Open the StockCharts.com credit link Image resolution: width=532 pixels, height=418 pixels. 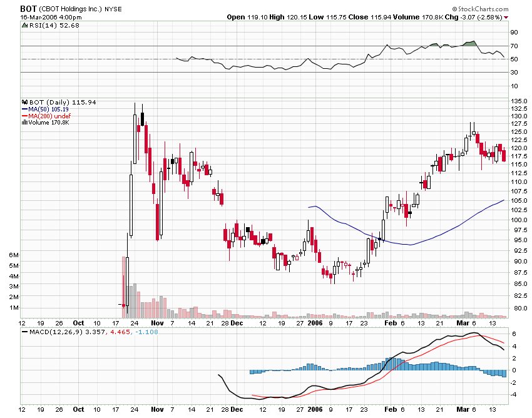[x=480, y=9]
